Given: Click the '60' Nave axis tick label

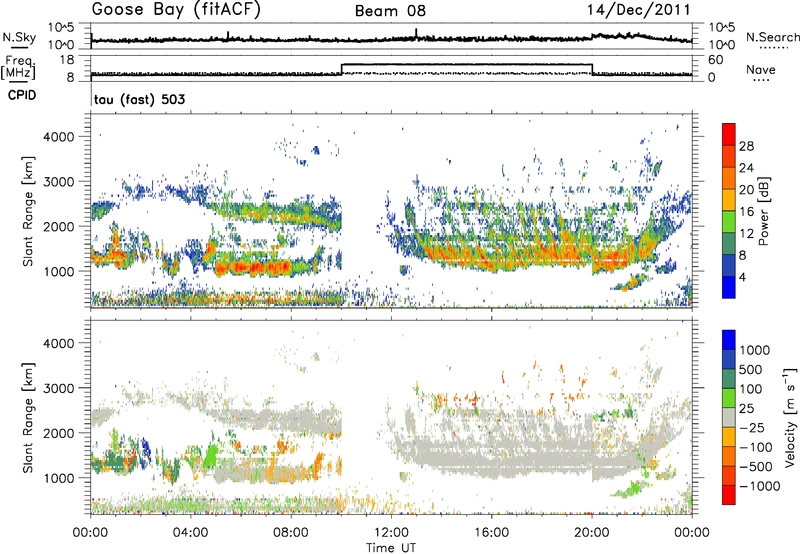Looking at the screenshot, I should coord(716,60).
